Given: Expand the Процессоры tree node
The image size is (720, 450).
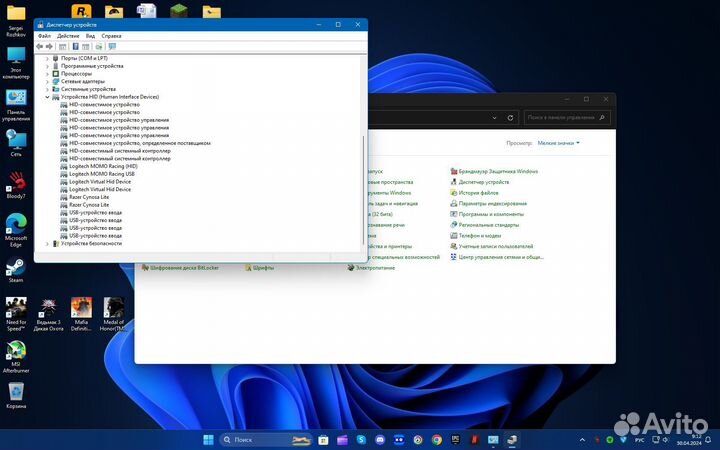Looking at the screenshot, I should click(x=47, y=73).
